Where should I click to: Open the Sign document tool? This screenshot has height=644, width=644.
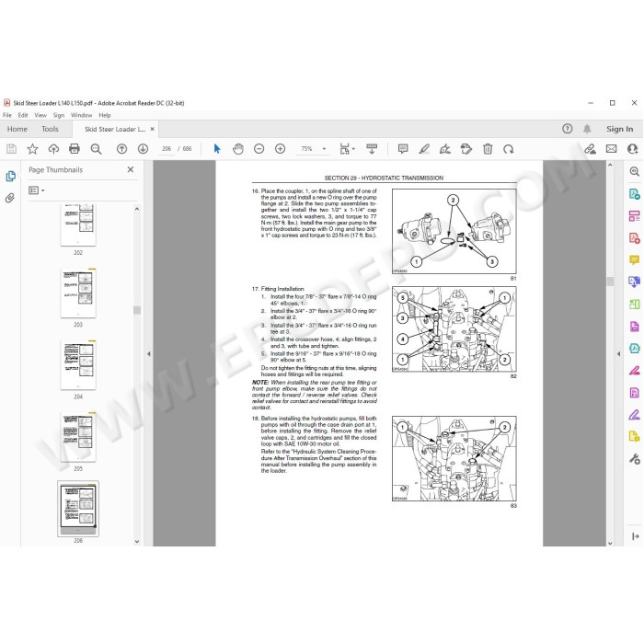[444, 149]
